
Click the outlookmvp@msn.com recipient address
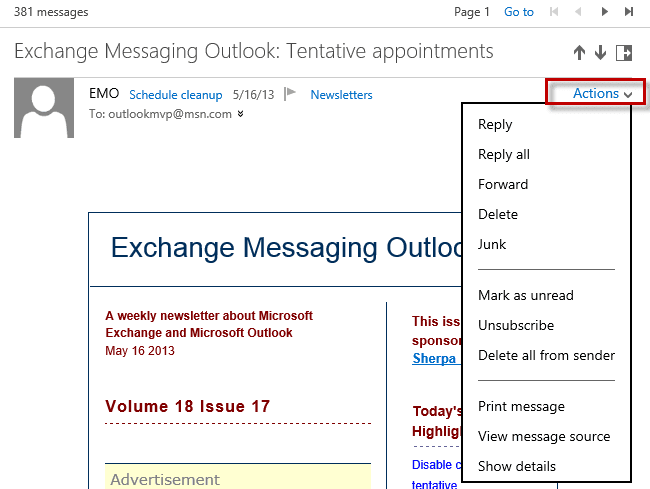(x=170, y=114)
